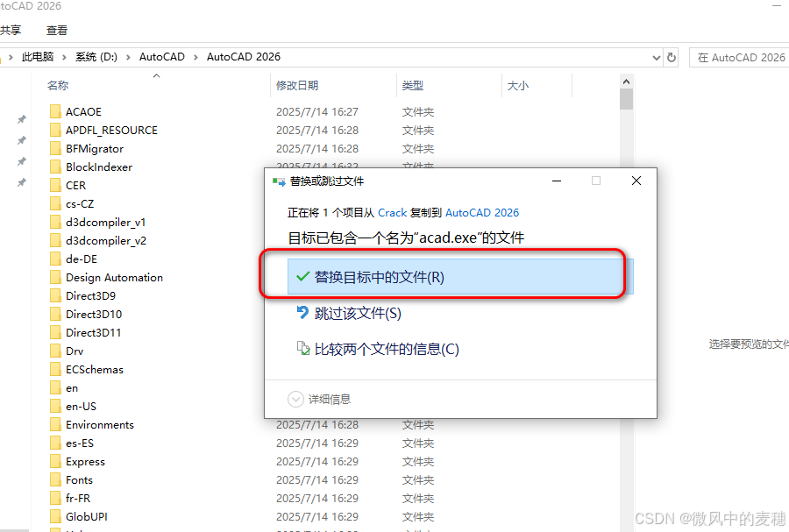789x532 pixels.
Task: Select the Design Automation folder icon
Action: [55, 277]
